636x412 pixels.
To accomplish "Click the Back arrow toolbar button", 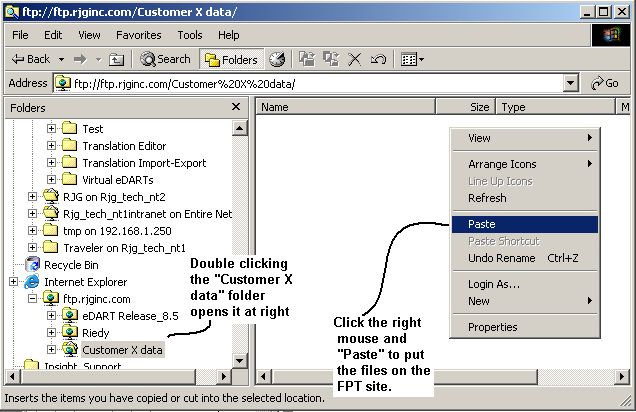I will (x=30, y=59).
